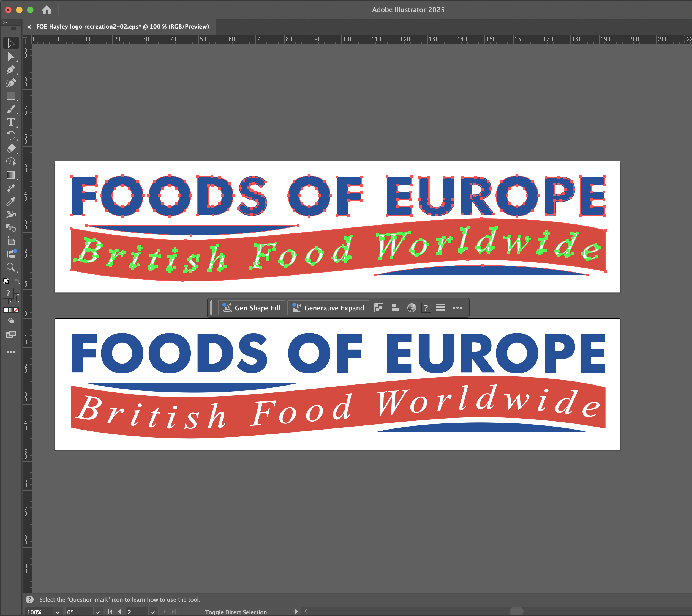This screenshot has width=692, height=616.
Task: Open the zoom level dropdown
Action: pos(58,612)
